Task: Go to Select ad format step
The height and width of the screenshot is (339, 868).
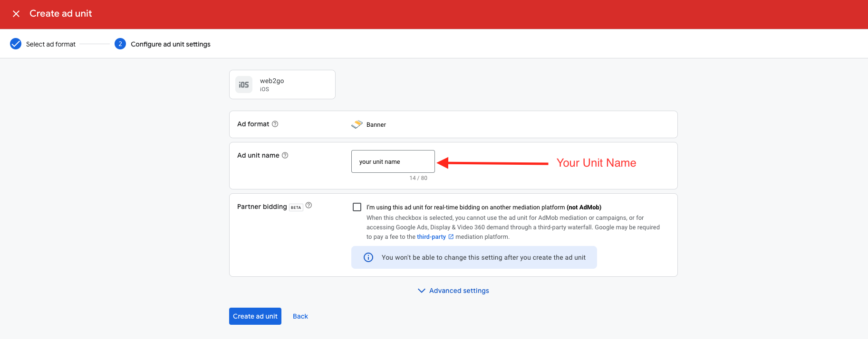Action: [50, 44]
